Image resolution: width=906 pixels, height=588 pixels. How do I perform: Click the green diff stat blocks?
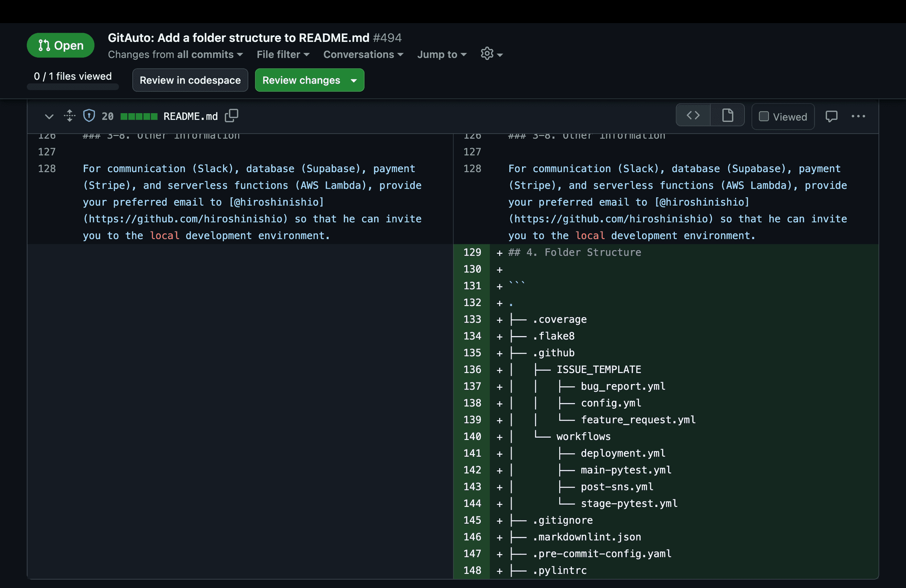coord(139,116)
